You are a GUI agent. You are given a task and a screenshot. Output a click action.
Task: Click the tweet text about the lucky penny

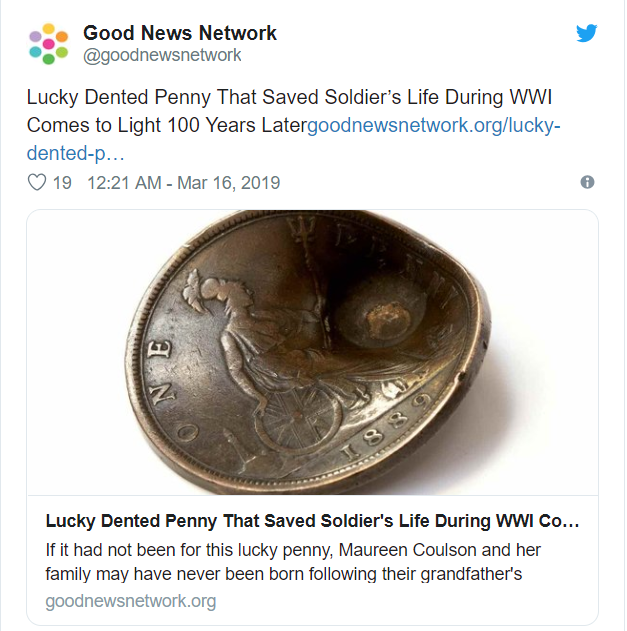click(290, 99)
